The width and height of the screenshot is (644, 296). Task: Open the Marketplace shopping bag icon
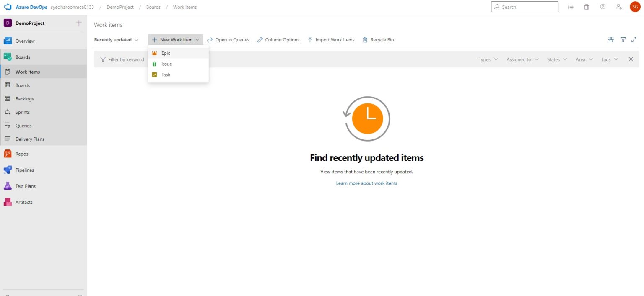(587, 7)
